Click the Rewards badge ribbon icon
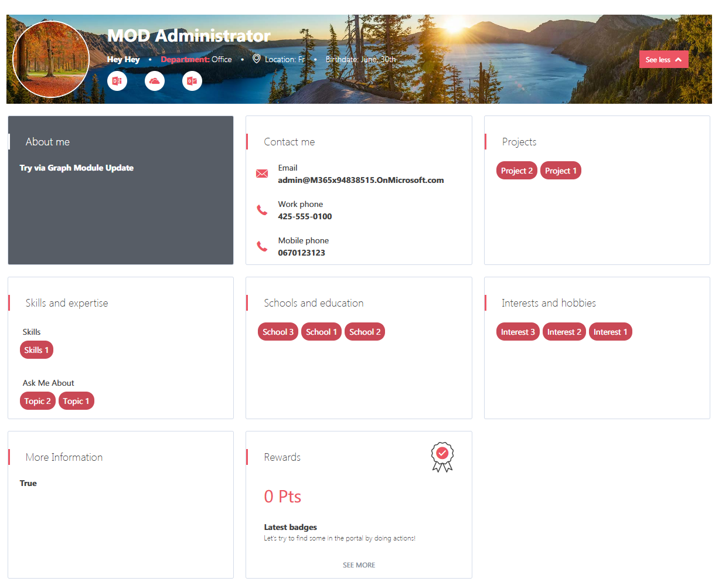 click(x=442, y=457)
